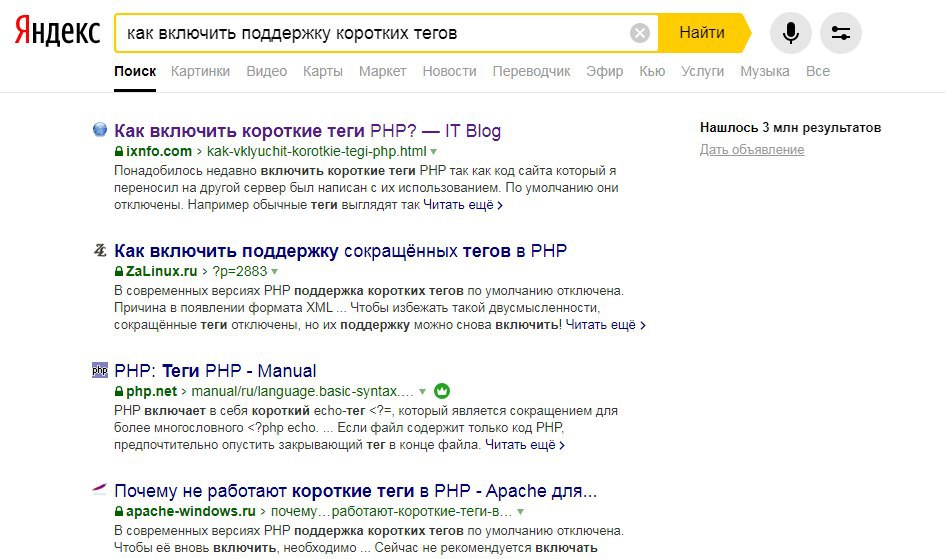This screenshot has width=945, height=559.
Task: Open the Эфир tab
Action: [x=604, y=71]
